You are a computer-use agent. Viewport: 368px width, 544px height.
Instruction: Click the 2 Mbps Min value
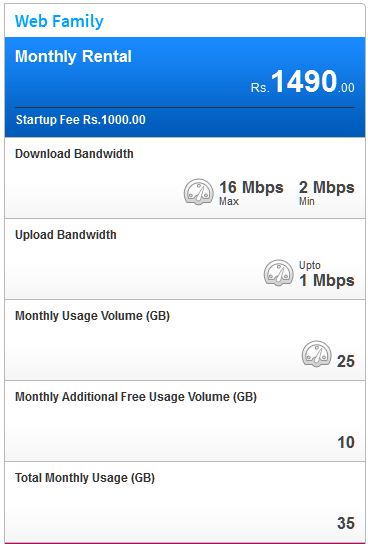click(327, 192)
